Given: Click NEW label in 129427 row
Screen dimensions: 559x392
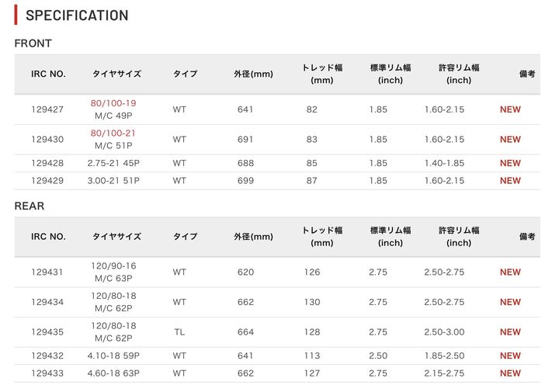Looking at the screenshot, I should (510, 109).
